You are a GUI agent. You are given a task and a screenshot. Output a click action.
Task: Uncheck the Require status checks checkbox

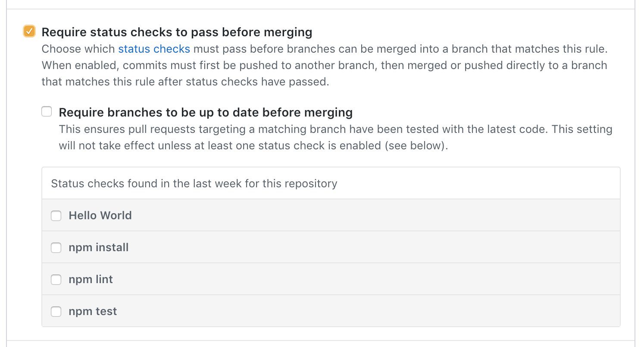[x=29, y=32]
